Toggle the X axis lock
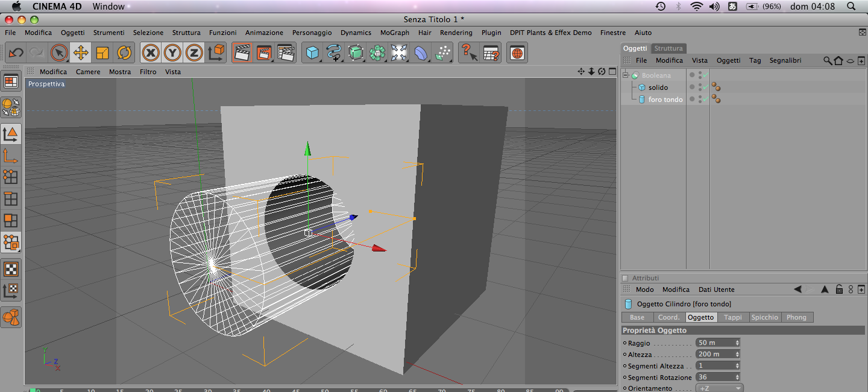The image size is (868, 392). (x=151, y=53)
